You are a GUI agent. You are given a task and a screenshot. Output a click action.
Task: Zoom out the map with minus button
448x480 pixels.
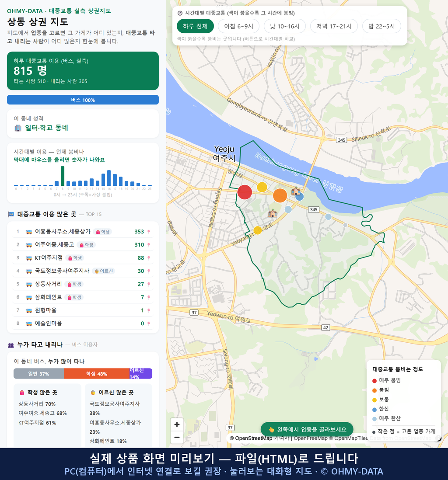click(x=177, y=437)
